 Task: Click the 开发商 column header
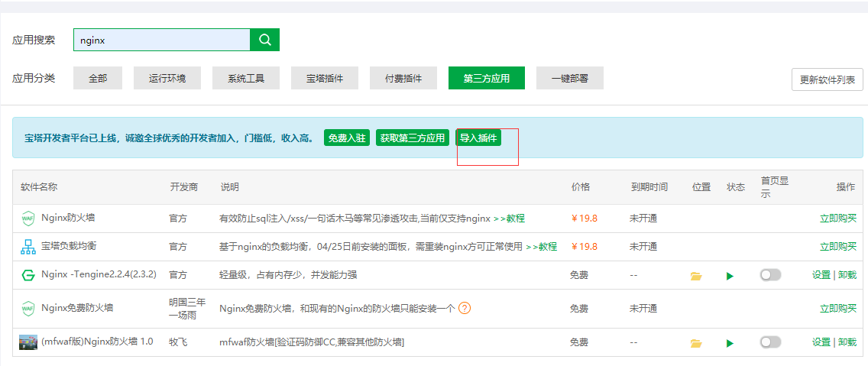[183, 187]
